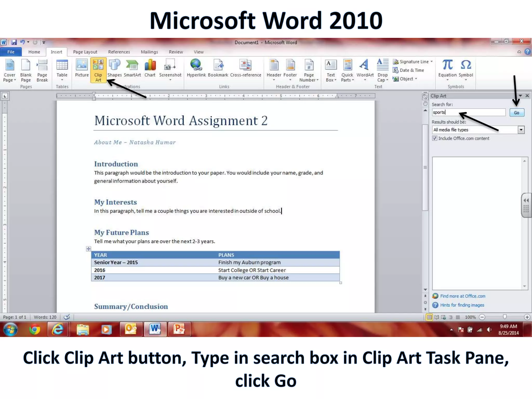Add a Bookmark
Viewport: 532px width, 399px height.
[x=218, y=68]
